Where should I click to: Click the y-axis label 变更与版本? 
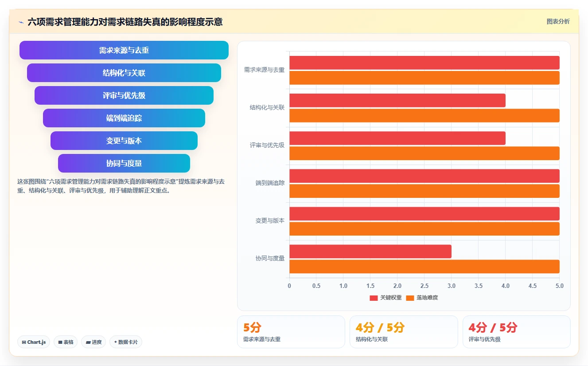point(270,220)
